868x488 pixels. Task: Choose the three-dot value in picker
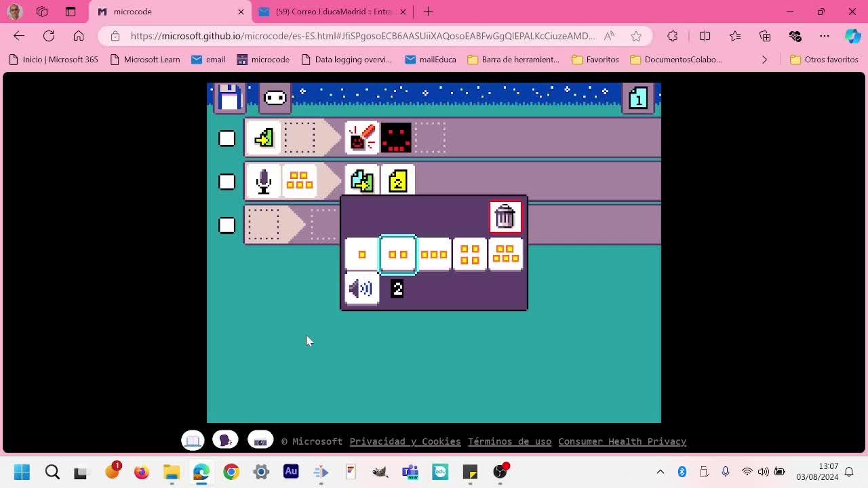pos(434,255)
